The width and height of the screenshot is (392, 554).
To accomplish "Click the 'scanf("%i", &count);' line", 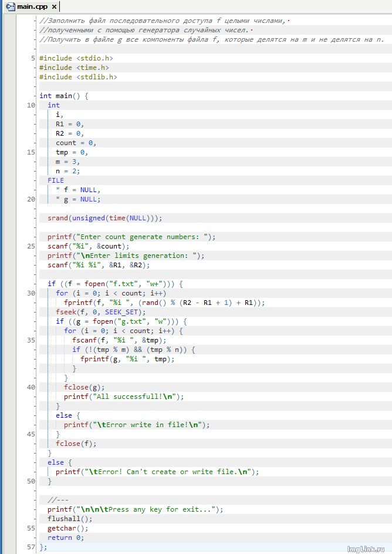I will [x=88, y=246].
